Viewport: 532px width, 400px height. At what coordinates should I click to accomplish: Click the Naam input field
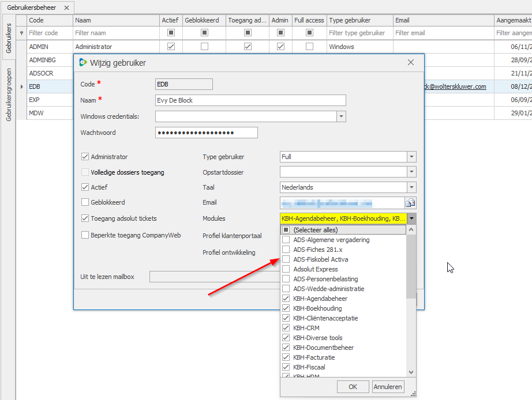point(250,100)
